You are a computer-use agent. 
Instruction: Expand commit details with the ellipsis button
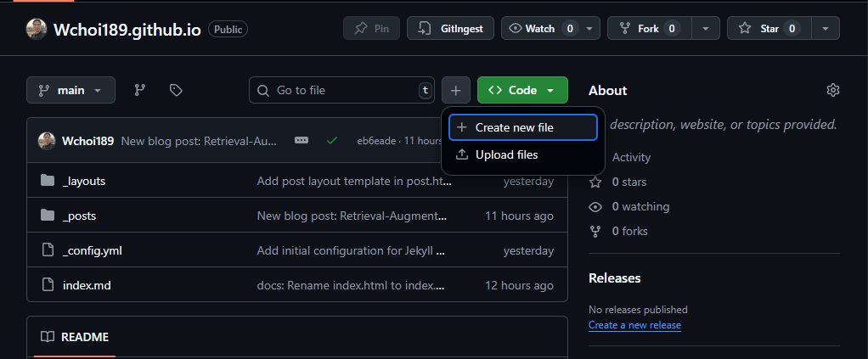pos(302,141)
